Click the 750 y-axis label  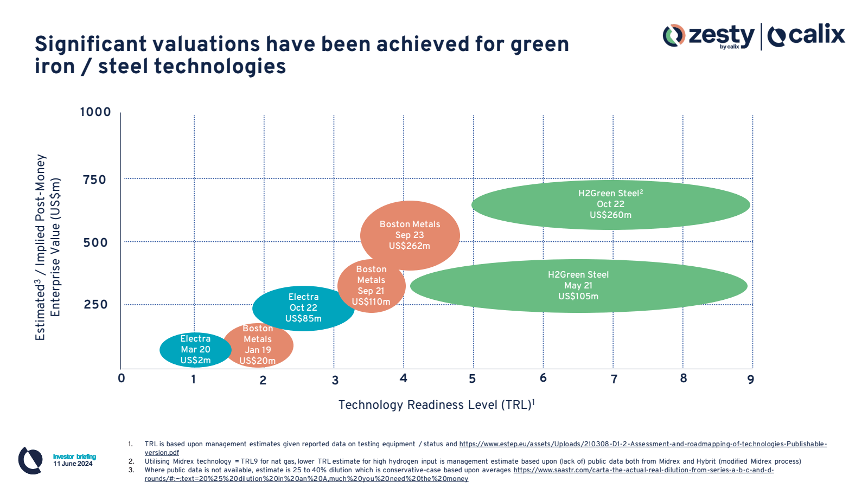(94, 180)
